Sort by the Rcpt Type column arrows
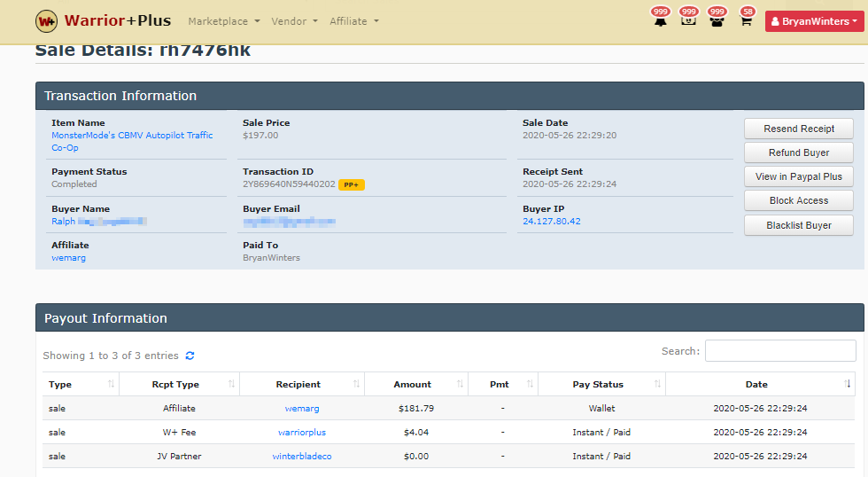Viewport: 868px width, 477px height. coord(231,384)
